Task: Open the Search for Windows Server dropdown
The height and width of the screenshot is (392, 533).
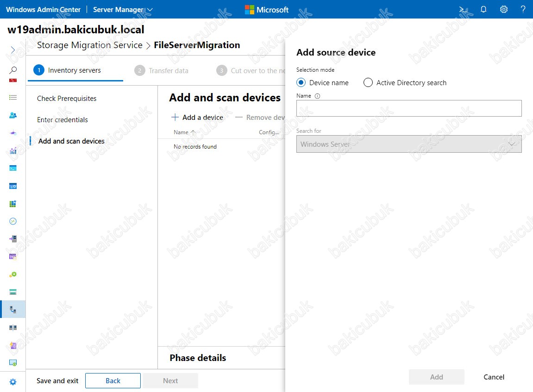Action: coord(409,144)
